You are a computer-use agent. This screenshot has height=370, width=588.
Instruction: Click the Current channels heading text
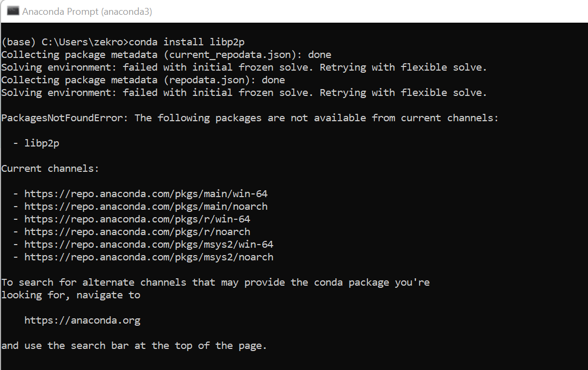pos(49,168)
